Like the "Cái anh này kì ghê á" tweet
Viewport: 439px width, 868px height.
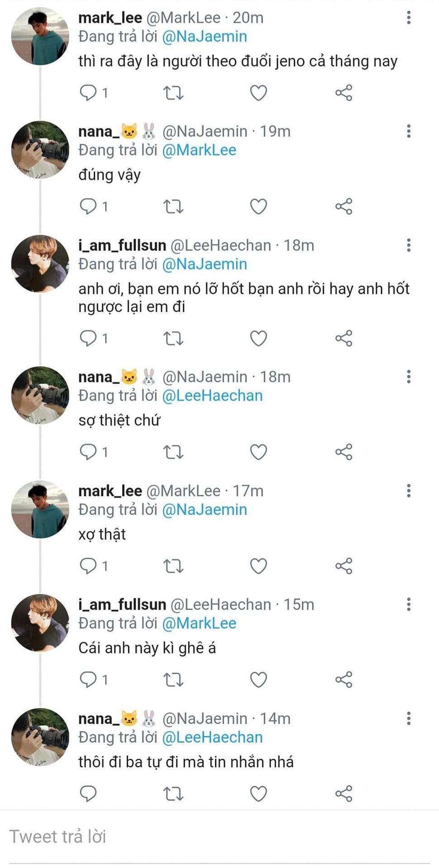258,679
